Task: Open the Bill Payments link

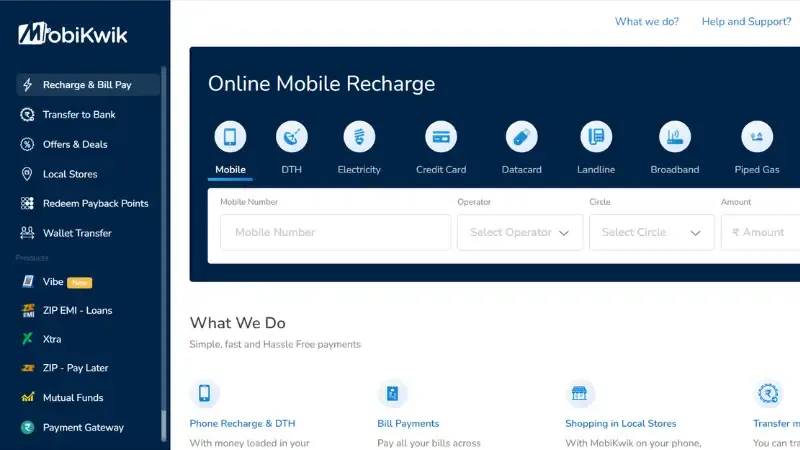Action: coord(408,423)
